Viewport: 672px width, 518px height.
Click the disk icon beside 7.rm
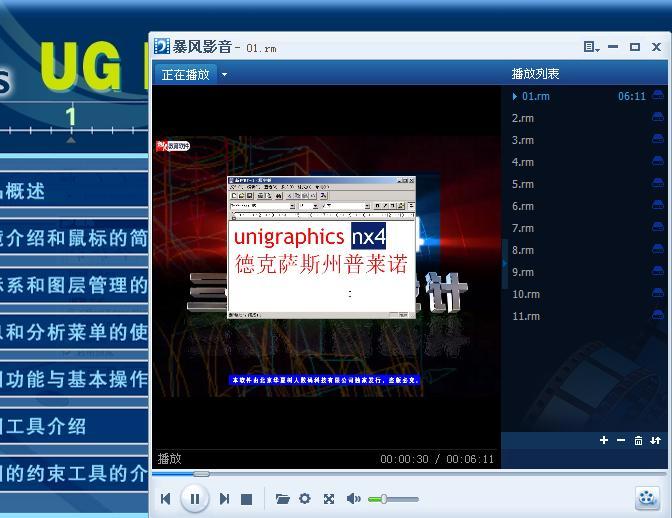[658, 227]
